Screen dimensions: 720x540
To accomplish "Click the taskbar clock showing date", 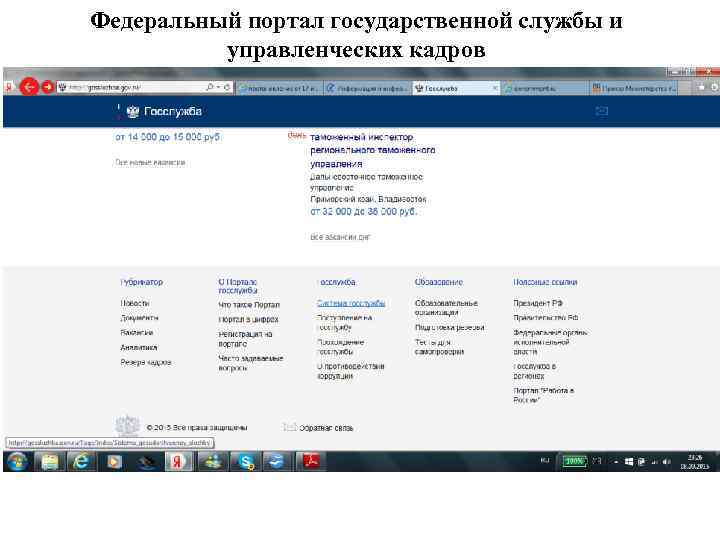I will [x=695, y=461].
